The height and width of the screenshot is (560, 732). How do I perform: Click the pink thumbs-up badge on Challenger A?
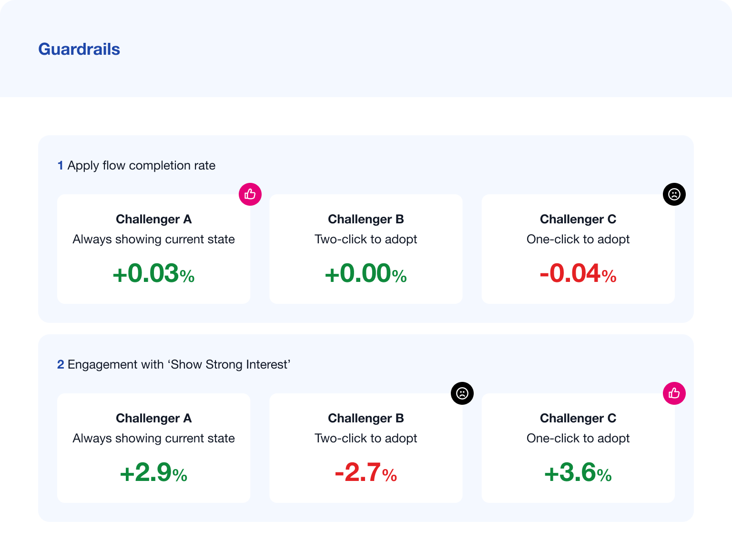tap(250, 194)
